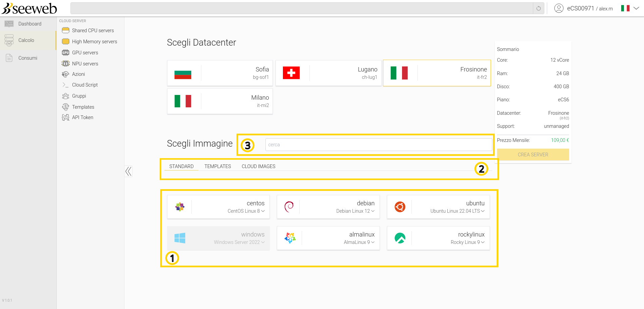The height and width of the screenshot is (309, 644).
Task: Click the Templates icon
Action: 65,107
